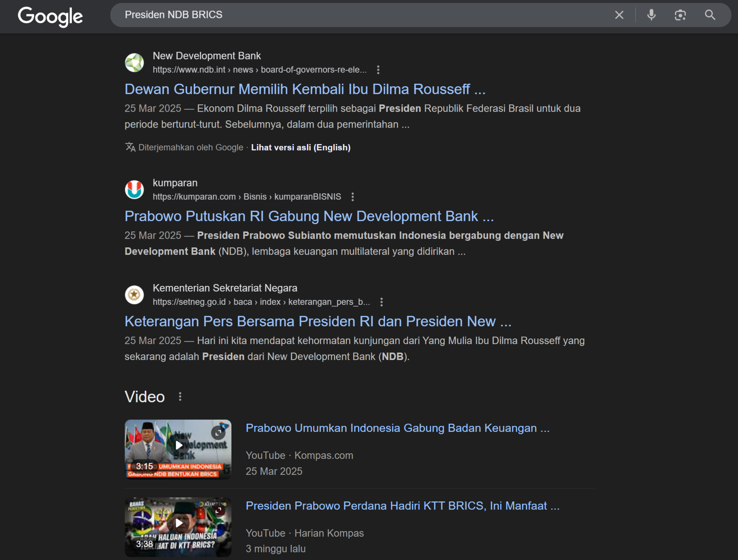Click the https://setneg.go.id breadcrumb text
The height and width of the screenshot is (560, 738).
(261, 302)
